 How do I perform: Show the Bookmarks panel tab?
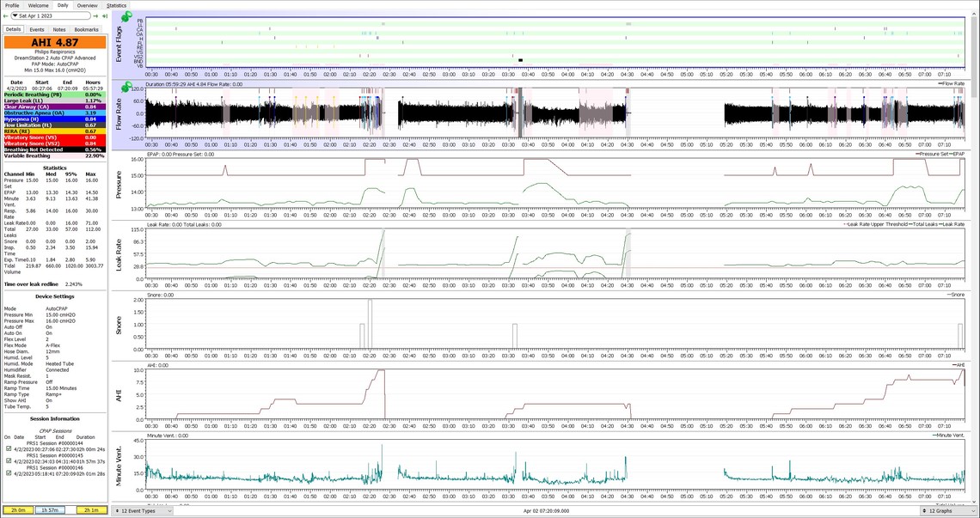tap(86, 29)
